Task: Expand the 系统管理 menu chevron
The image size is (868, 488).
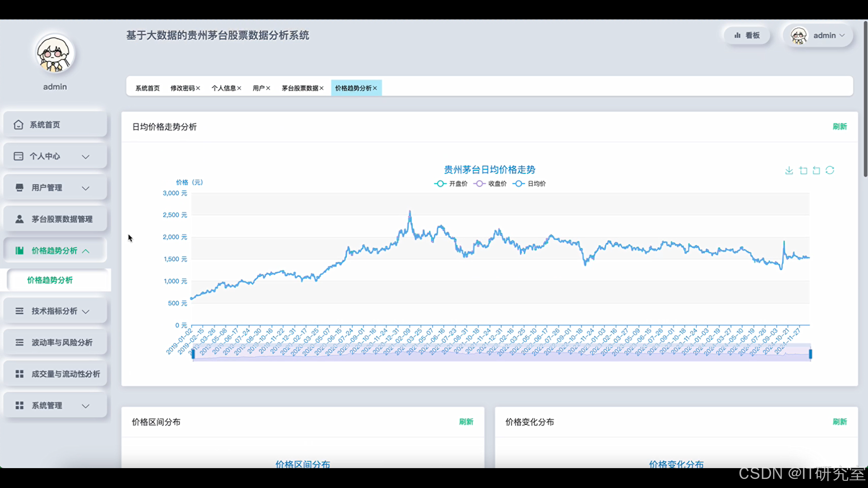Action: pos(85,406)
